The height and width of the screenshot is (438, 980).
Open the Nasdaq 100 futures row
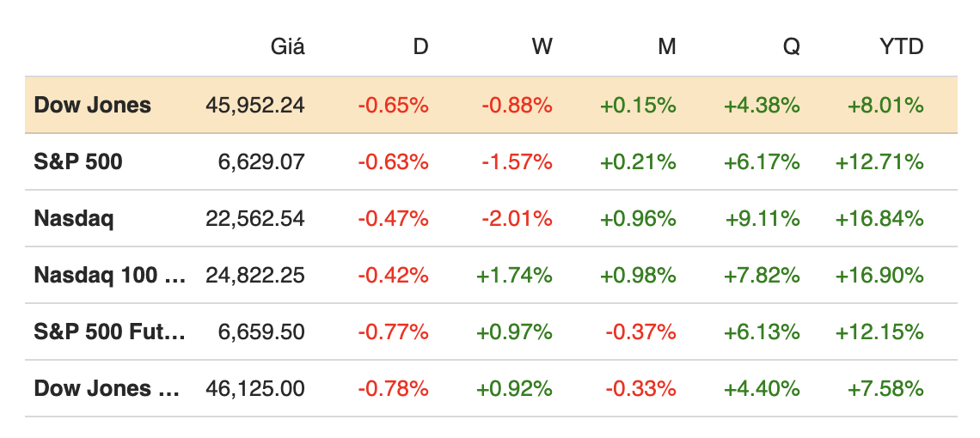[x=109, y=275]
